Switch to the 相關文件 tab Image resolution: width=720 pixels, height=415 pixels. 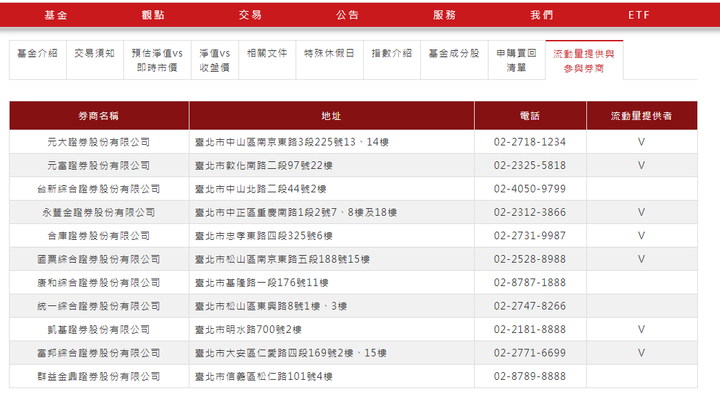(x=267, y=60)
